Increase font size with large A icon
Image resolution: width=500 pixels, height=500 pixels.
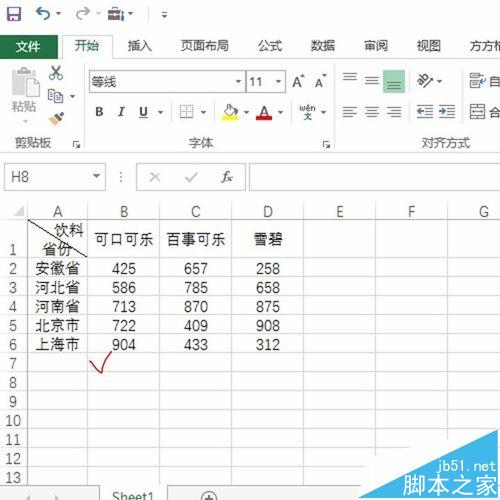298,81
